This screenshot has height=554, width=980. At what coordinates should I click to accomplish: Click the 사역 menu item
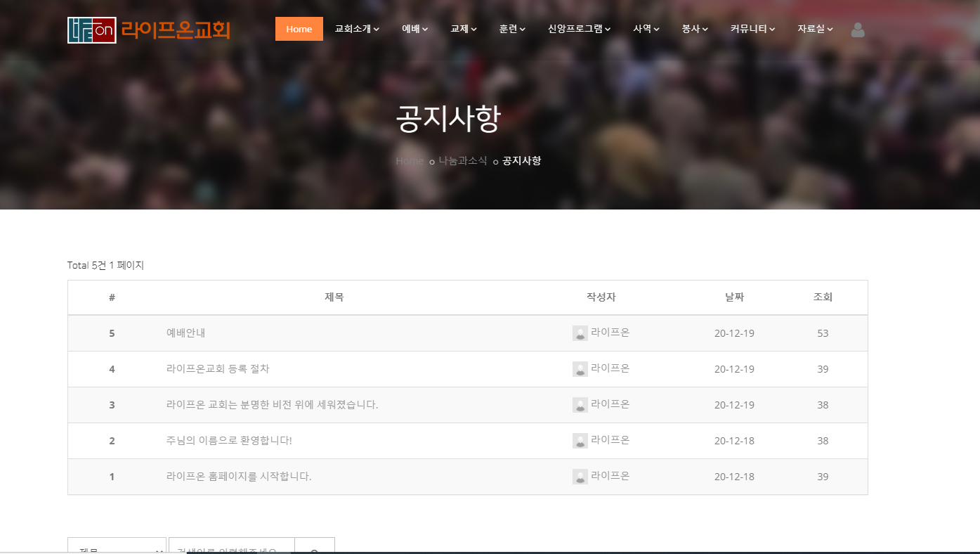click(644, 29)
